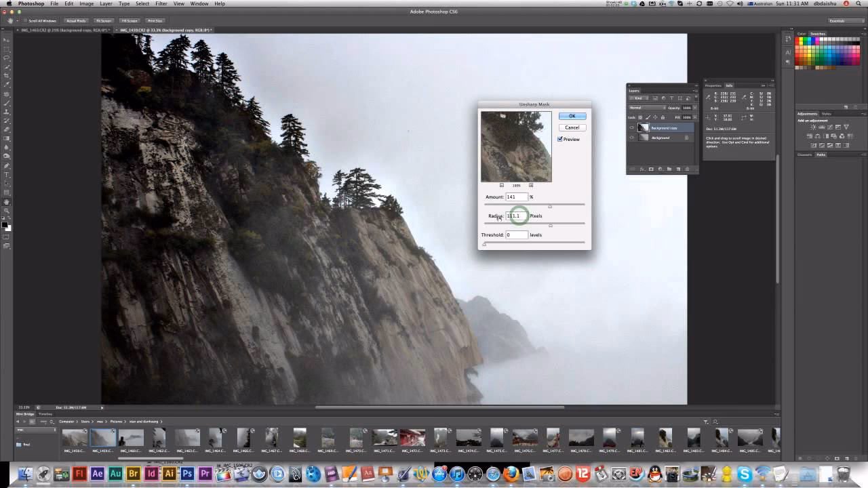Viewport: 868px width, 488px height.
Task: Click the Delete layer trash icon
Action: pyautogui.click(x=686, y=169)
